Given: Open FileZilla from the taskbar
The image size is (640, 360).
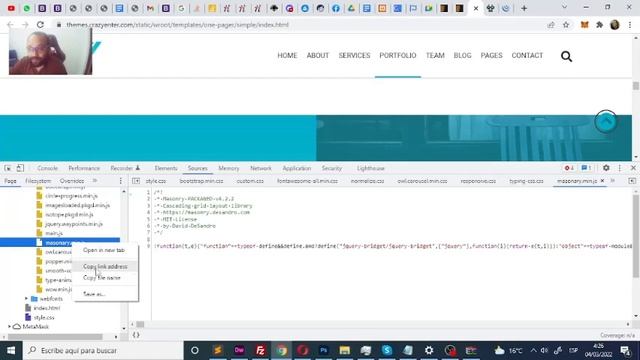Looking at the screenshot, I should pos(260,351).
